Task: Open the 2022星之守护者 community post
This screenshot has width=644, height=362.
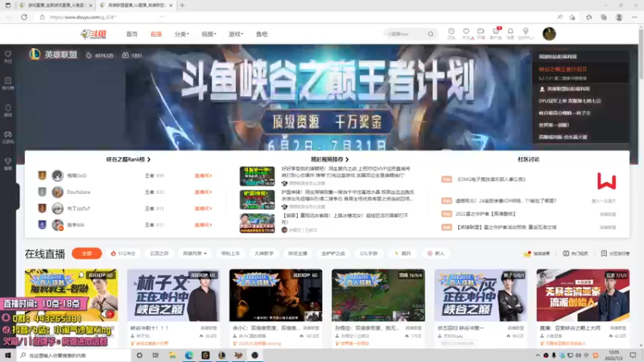Action: click(x=485, y=214)
